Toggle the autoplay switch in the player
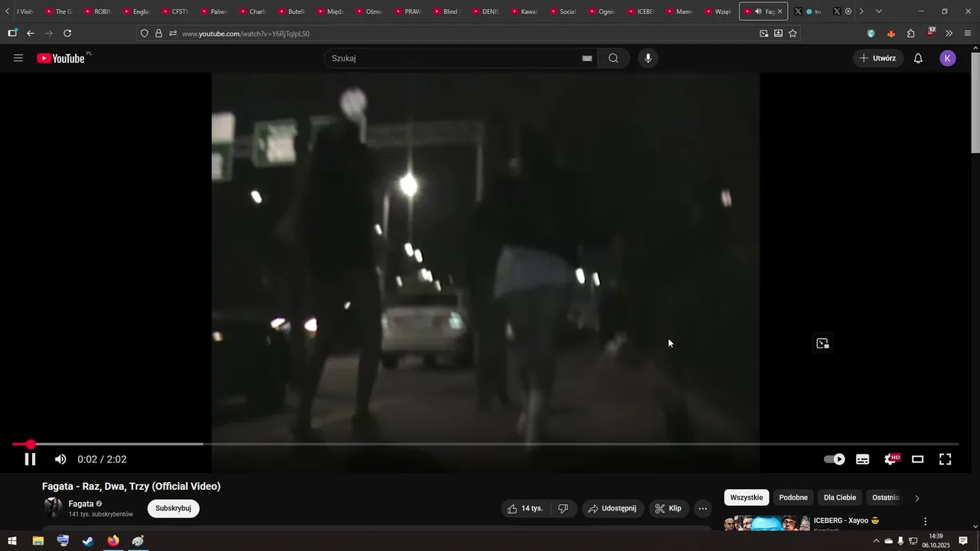Screen dimensions: 980x551 pyautogui.click(x=835, y=459)
